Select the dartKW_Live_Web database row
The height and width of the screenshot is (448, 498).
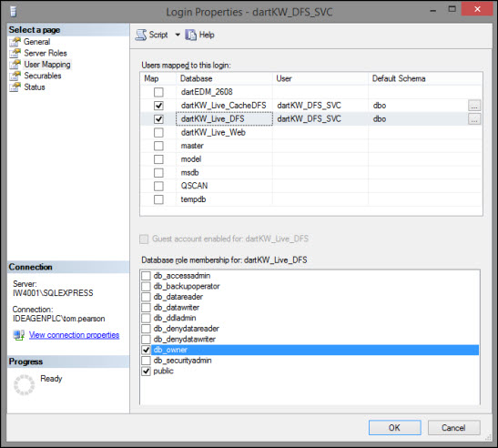pos(311,133)
